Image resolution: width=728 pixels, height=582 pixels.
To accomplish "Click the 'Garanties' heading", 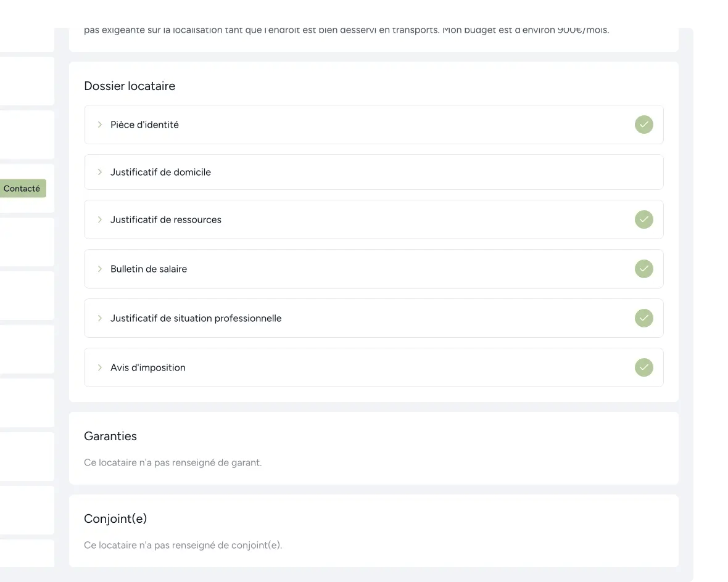I will click(x=110, y=436).
